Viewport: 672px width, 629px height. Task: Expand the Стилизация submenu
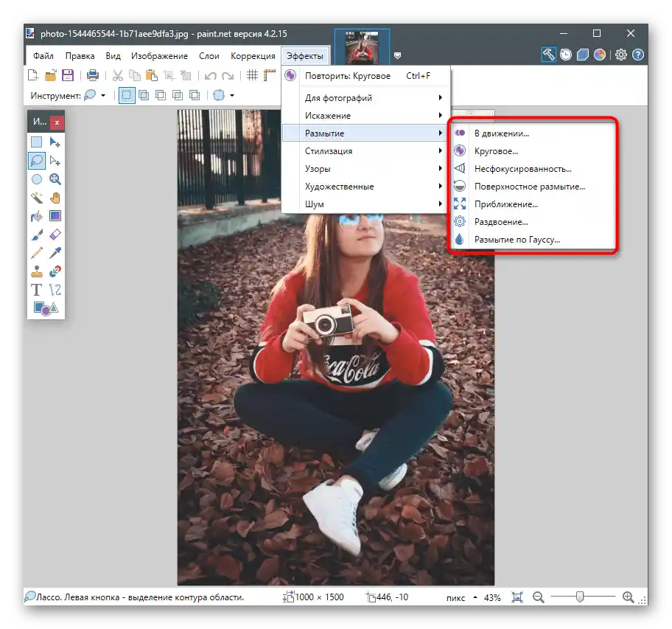point(366,151)
